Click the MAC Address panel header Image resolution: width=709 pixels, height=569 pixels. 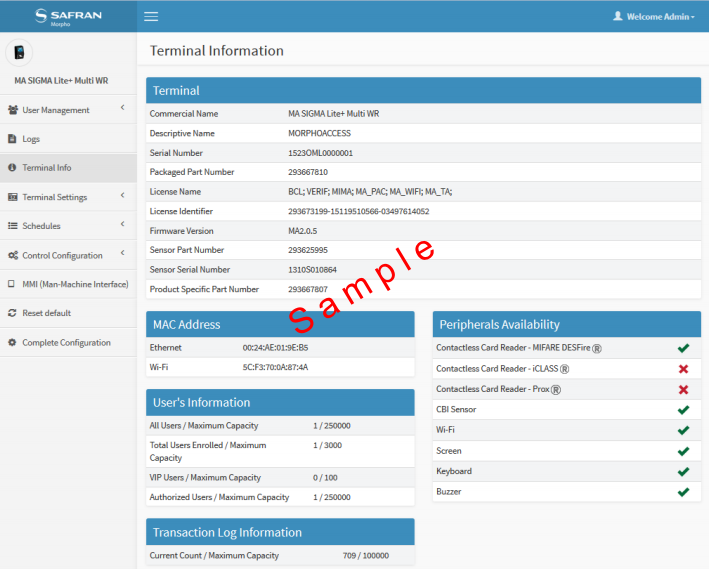coord(280,324)
